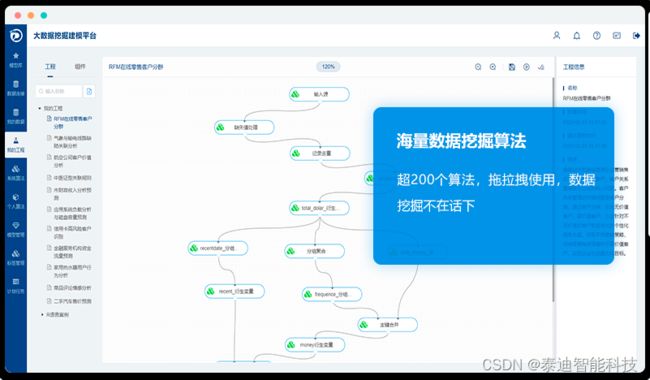Open the help question mark icon
Image resolution: width=650 pixels, height=380 pixels.
[x=597, y=36]
